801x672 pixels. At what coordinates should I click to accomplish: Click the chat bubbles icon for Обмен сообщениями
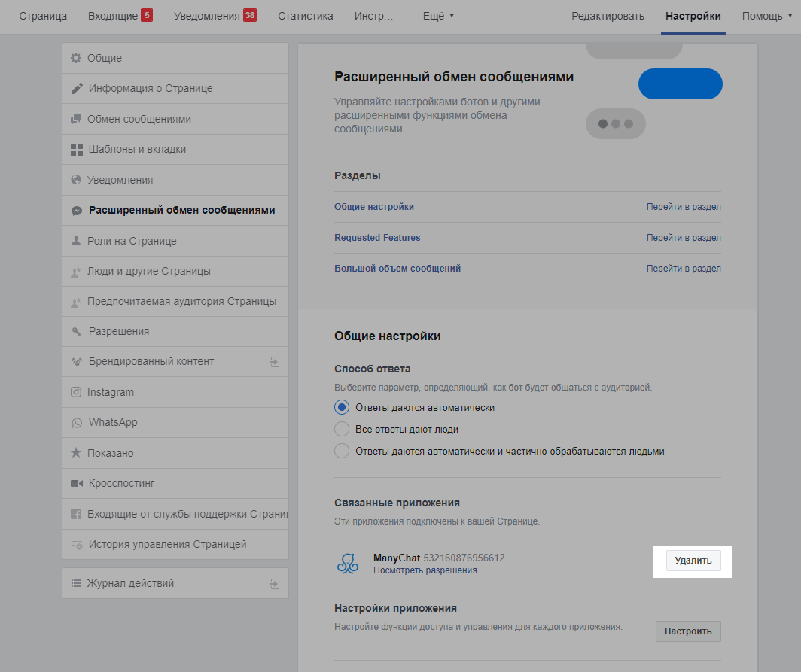click(x=76, y=119)
